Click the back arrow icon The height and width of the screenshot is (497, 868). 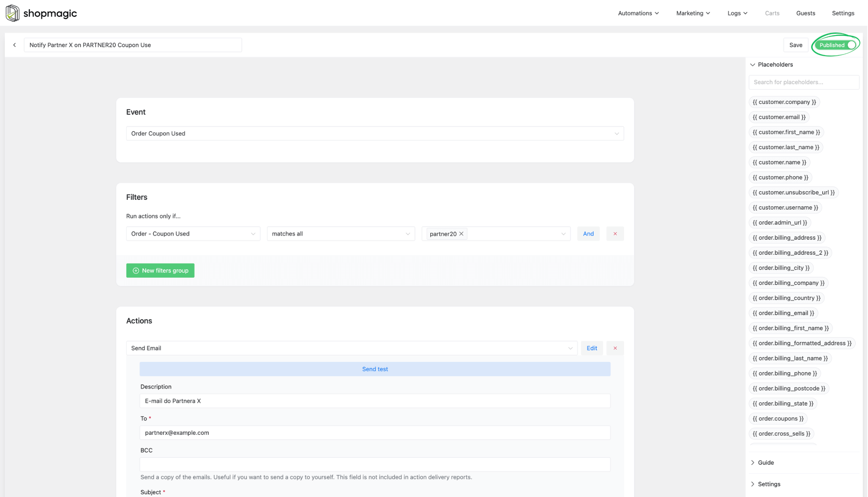[15, 45]
